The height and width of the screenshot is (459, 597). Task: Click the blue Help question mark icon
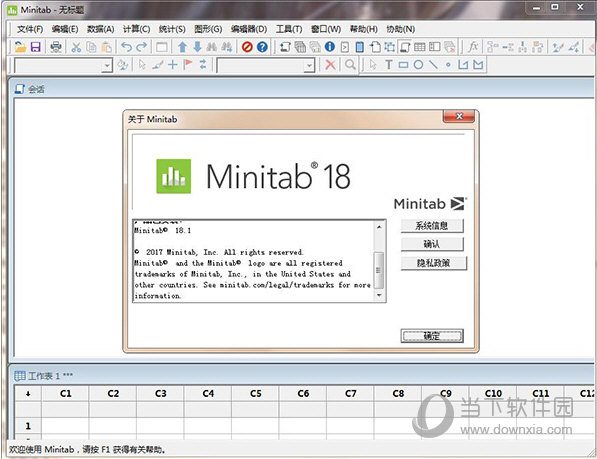coord(262,47)
